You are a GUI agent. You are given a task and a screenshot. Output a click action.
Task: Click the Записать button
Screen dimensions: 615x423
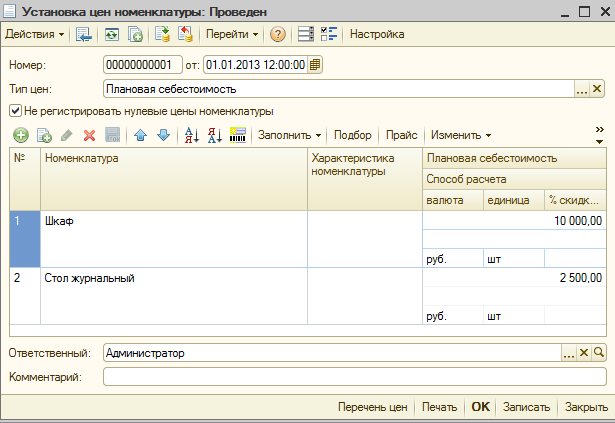tap(526, 407)
